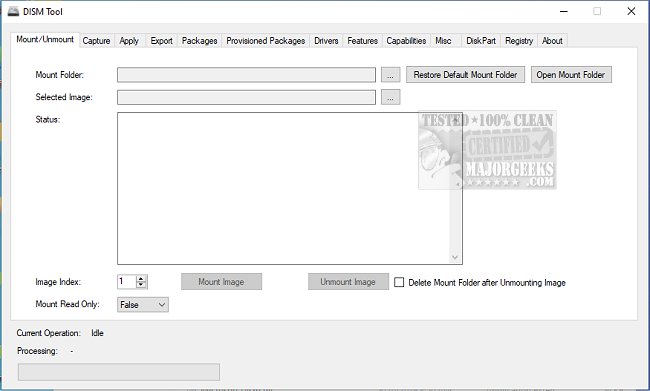The image size is (650, 391).
Task: Click the Status box scroll down arrow
Action: click(455, 257)
